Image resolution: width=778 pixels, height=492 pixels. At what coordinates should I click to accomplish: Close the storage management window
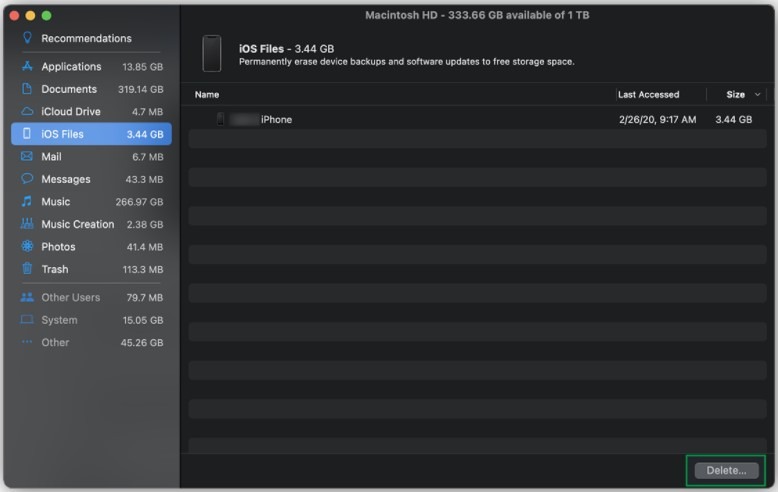coord(14,15)
